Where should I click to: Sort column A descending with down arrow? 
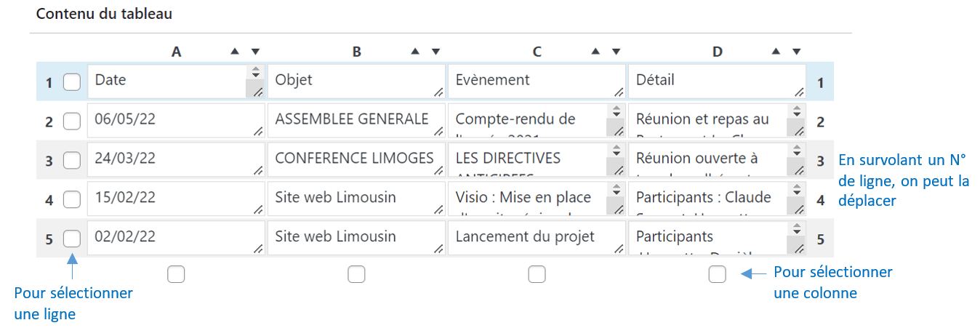(255, 52)
